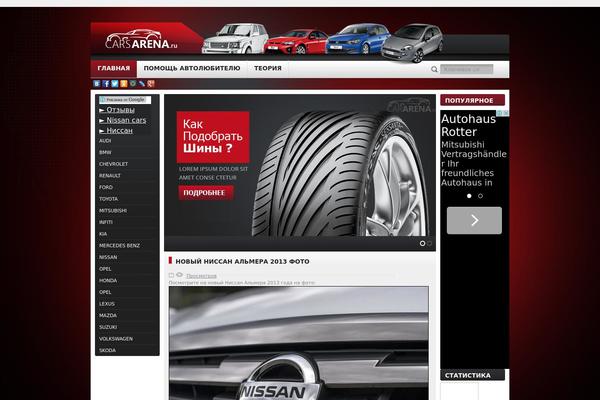Viewport: 600px width, 400px height.
Task: Open the Nissan grille photo
Action: (x=298, y=343)
